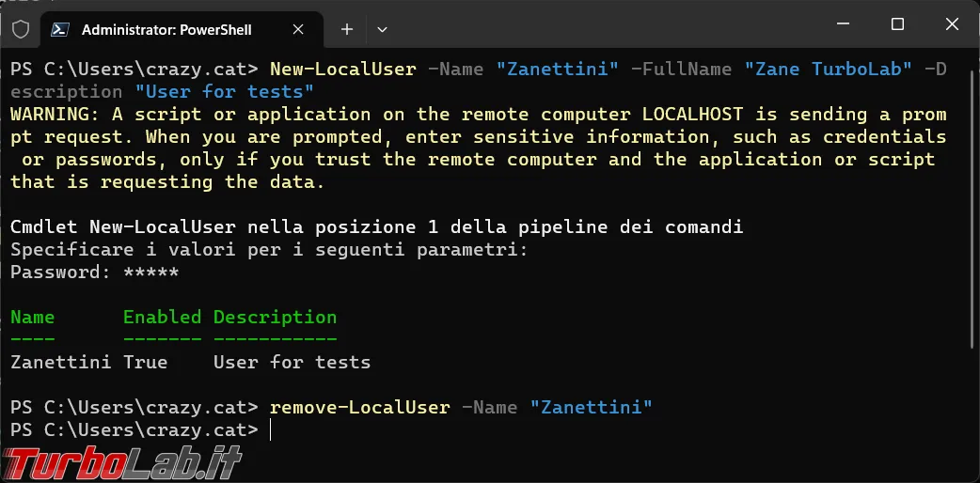Minimize the terminal window
This screenshot has height=483, width=980.
click(x=843, y=25)
